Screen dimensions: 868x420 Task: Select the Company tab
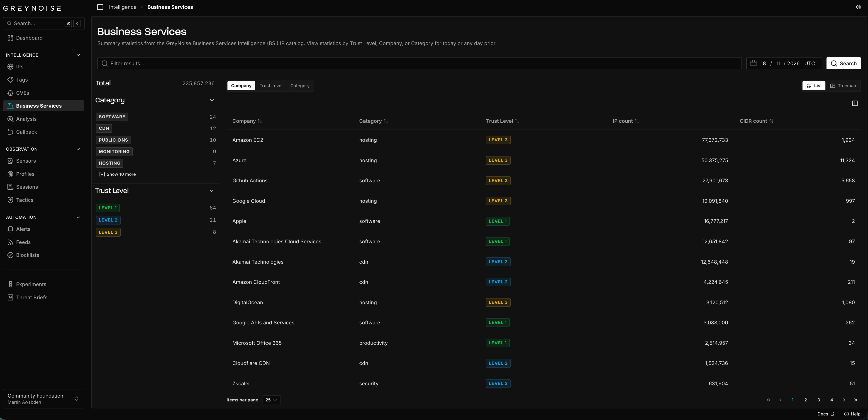pyautogui.click(x=241, y=86)
